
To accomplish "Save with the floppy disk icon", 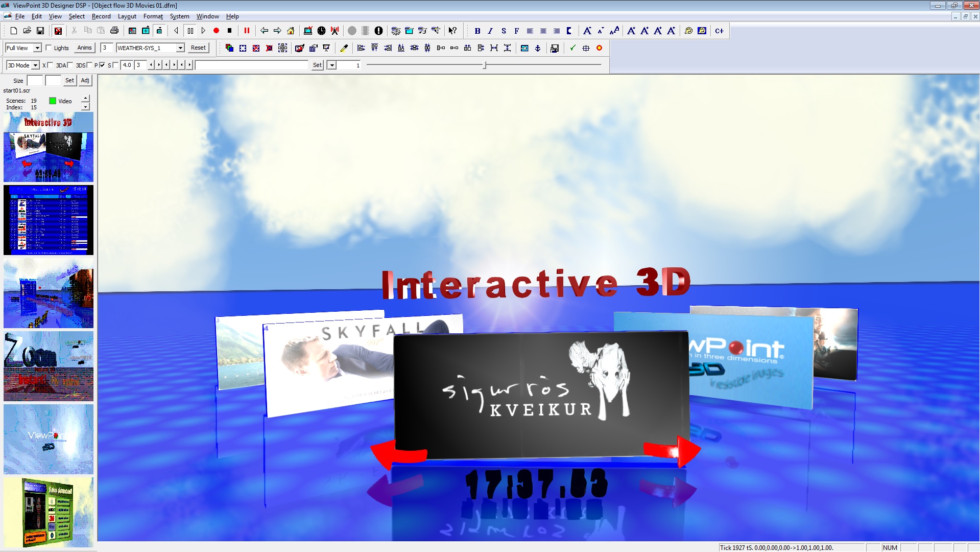I will point(40,31).
